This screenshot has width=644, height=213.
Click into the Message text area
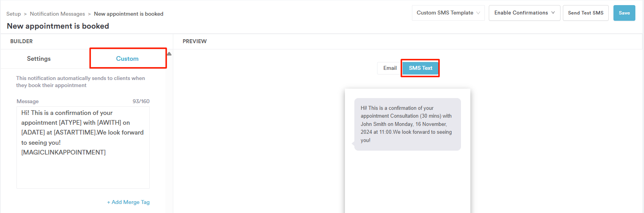point(83,147)
